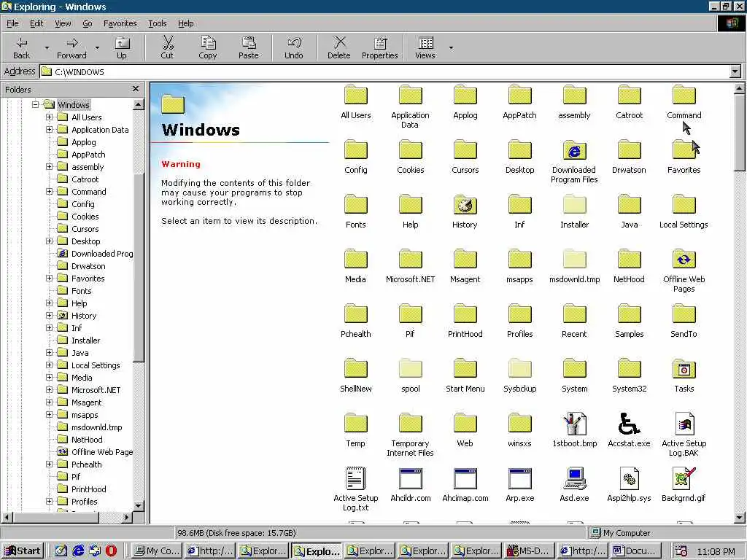Open the Forward history dropdown arrow
The image size is (747, 560).
point(97,47)
